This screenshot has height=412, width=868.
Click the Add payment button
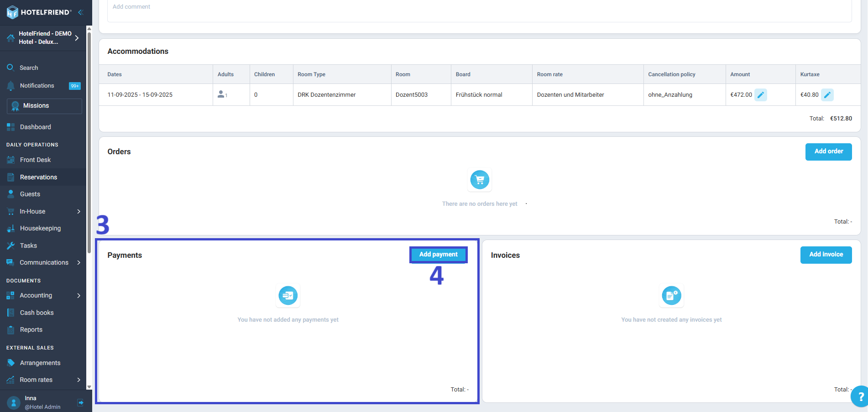438,255
